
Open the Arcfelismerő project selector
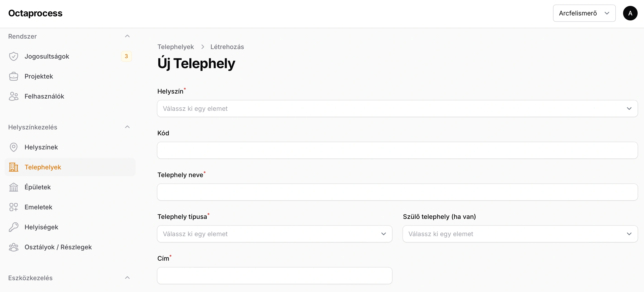(x=584, y=13)
